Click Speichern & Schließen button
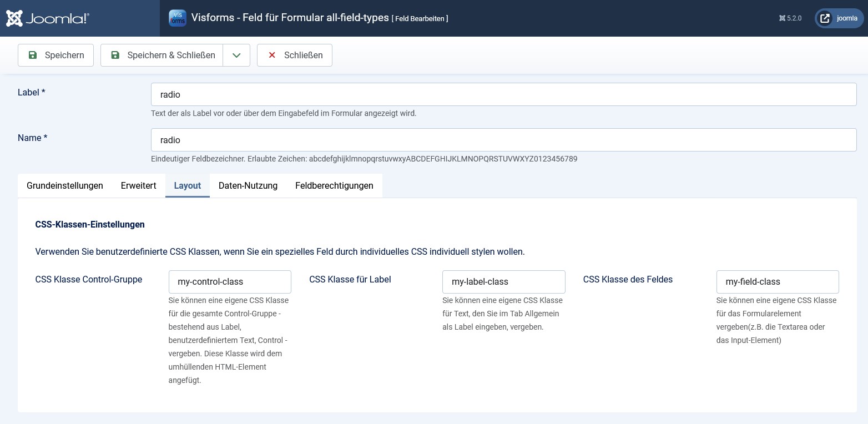Image resolution: width=868 pixels, height=424 pixels. pos(162,55)
